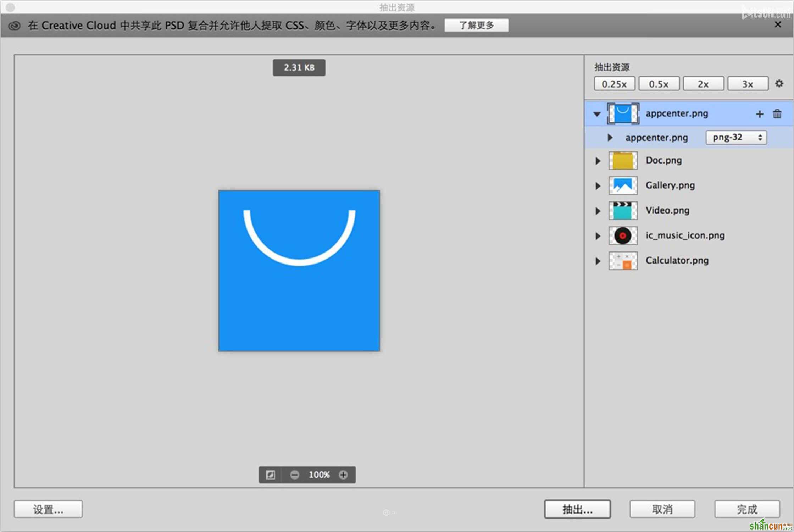
Task: Select the 2x export scale option
Action: [x=702, y=84]
